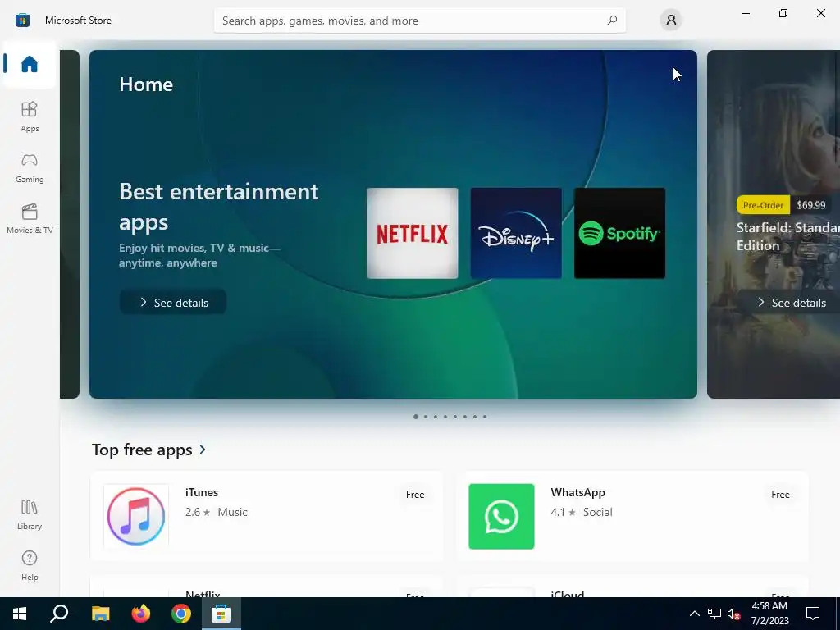
Task: Open the notification center icon
Action: 813,614
